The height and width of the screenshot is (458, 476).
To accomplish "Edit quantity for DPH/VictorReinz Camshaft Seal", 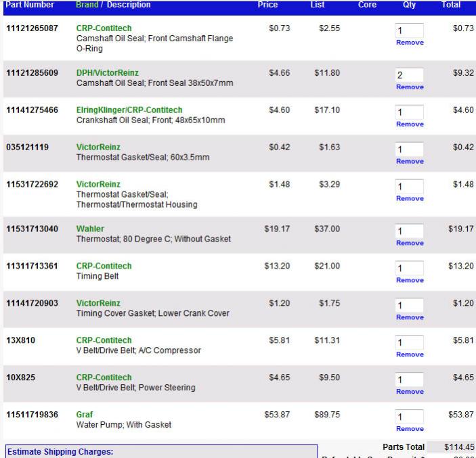I will coord(410,75).
